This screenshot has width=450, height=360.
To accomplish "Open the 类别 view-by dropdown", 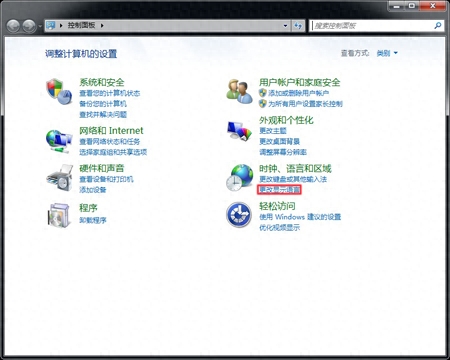I will pos(387,53).
